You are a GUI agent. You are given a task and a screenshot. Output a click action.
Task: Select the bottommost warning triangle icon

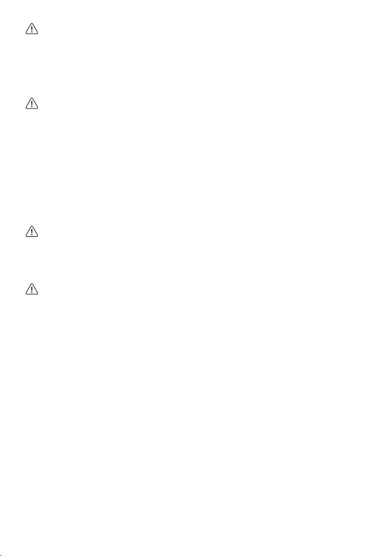(x=32, y=289)
